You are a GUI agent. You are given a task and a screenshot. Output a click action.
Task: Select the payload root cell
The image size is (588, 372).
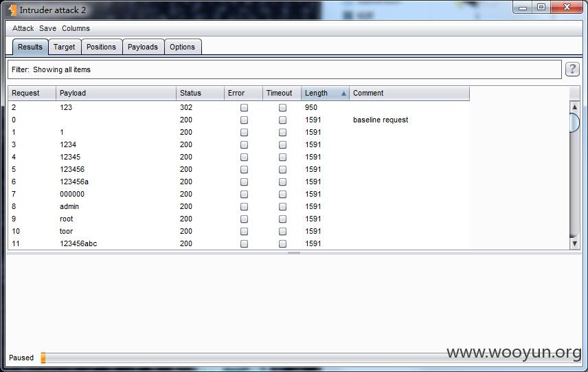click(67, 219)
